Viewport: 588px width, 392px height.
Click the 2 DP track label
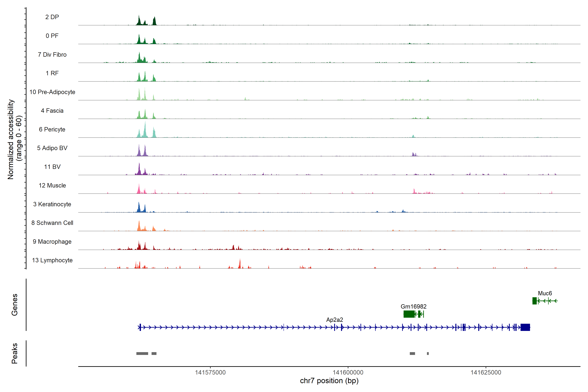(52, 17)
